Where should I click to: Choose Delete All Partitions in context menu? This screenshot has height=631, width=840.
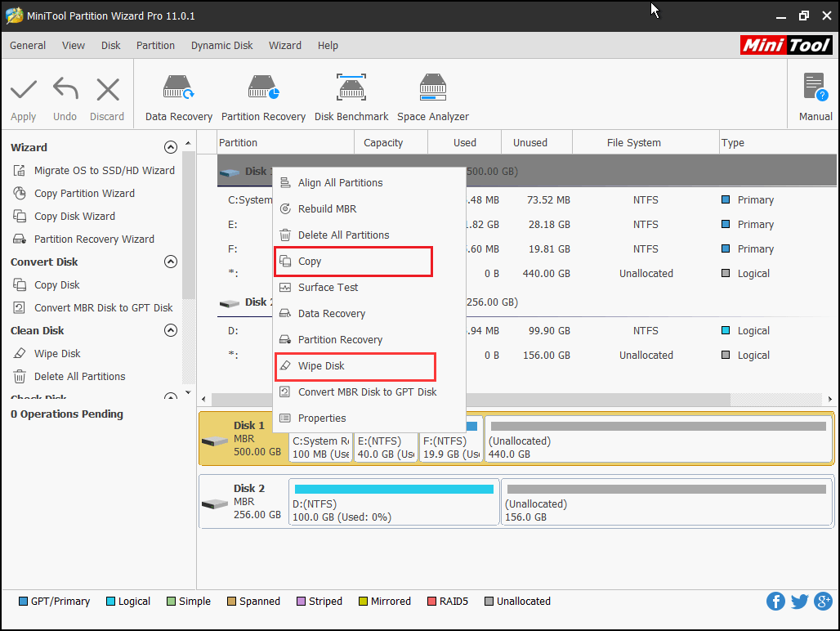[x=369, y=235]
